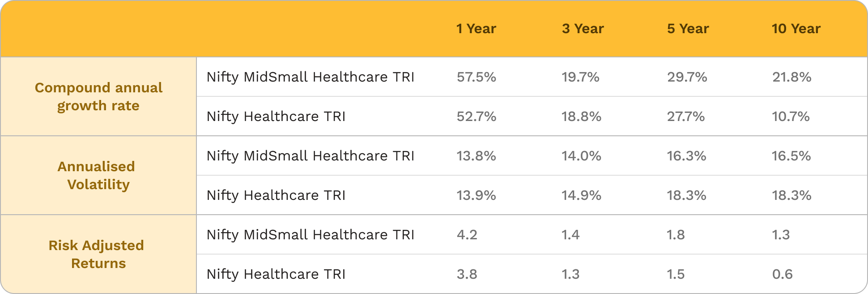Click the 5 Year column header
Screen dimensions: 868x294
tap(688, 29)
